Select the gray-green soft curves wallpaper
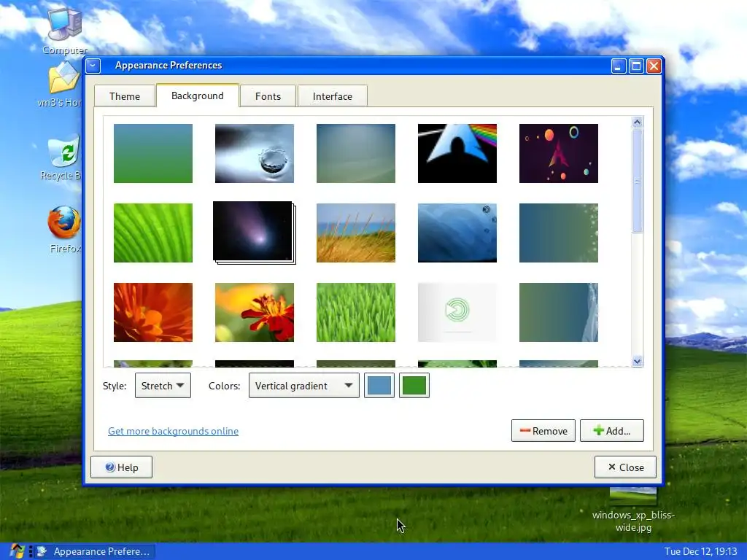 tap(356, 153)
